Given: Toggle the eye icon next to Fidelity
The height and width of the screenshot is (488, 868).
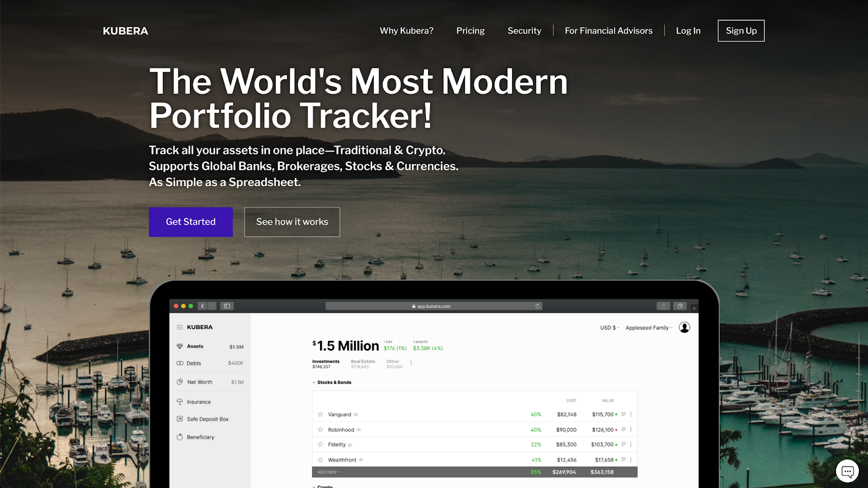Looking at the screenshot, I should coord(350,445).
